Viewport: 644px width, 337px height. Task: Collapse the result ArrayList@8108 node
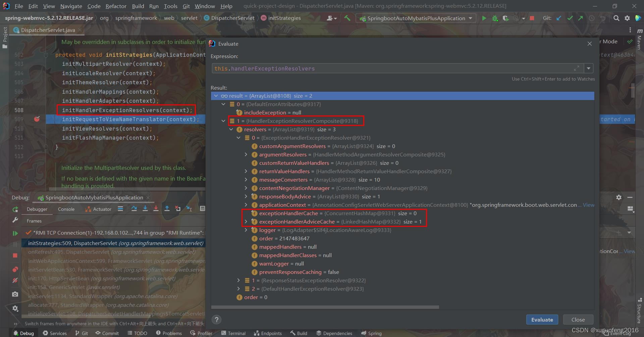tap(216, 96)
